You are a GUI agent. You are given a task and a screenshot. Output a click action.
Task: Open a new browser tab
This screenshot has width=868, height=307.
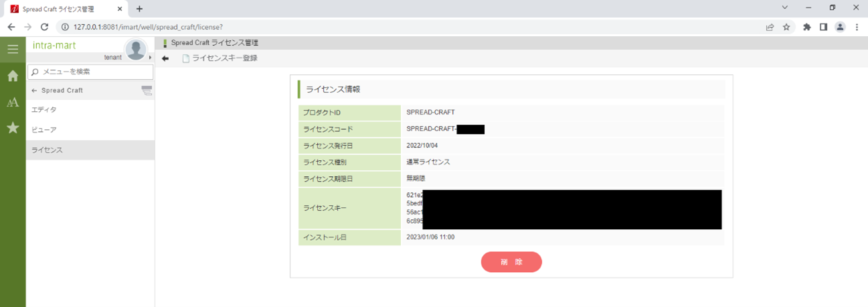pyautogui.click(x=139, y=9)
